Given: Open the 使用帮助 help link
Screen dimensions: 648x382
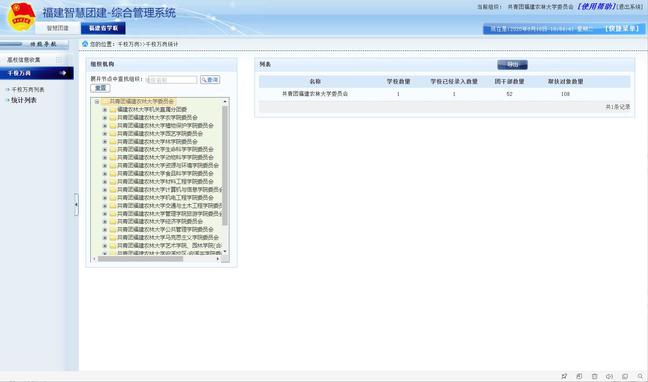Looking at the screenshot, I should tap(596, 7).
